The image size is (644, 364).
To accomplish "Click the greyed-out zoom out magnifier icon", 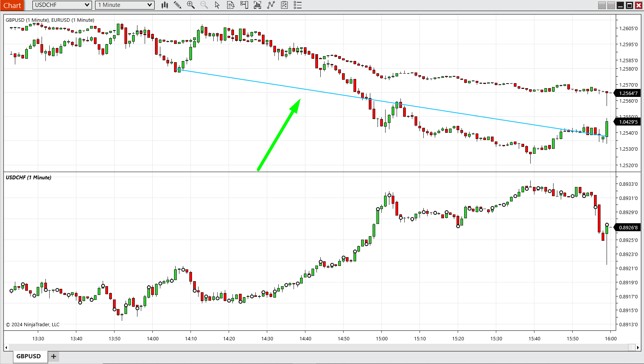I will (x=204, y=5).
